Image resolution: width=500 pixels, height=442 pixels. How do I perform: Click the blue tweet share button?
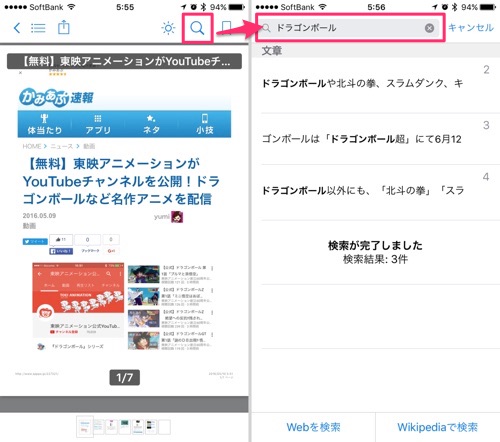[x=35, y=241]
